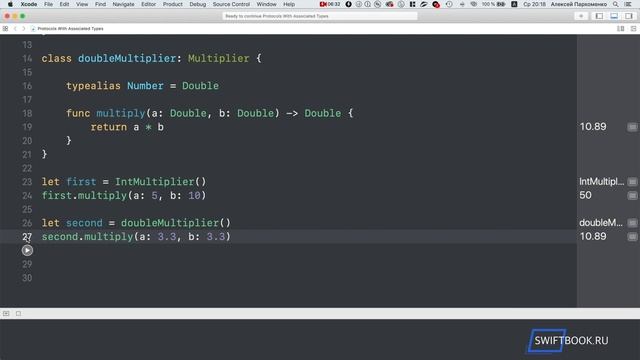
Task: Toggle the inspectors panel
Action: [x=629, y=16]
